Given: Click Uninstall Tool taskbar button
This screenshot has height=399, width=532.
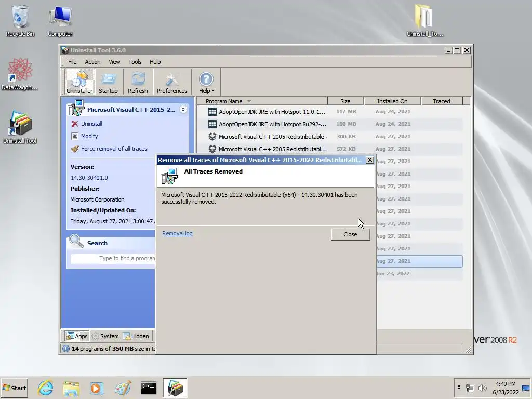Looking at the screenshot, I should 175,388.
